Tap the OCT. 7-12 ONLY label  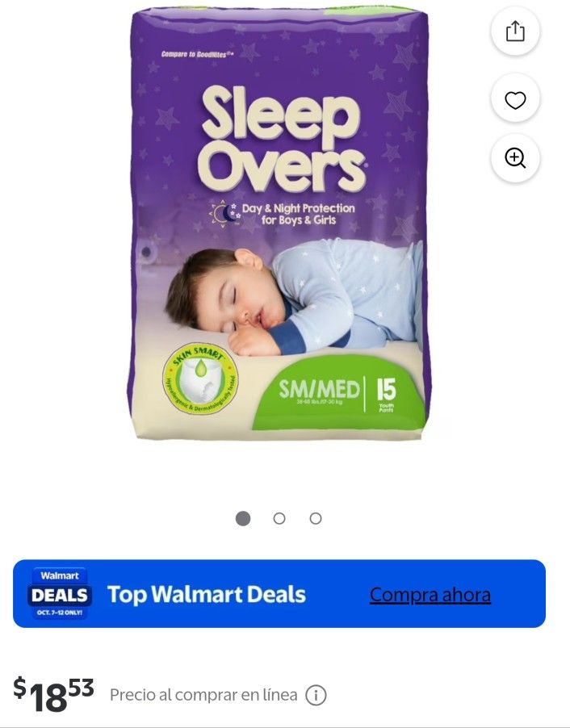click(x=60, y=613)
